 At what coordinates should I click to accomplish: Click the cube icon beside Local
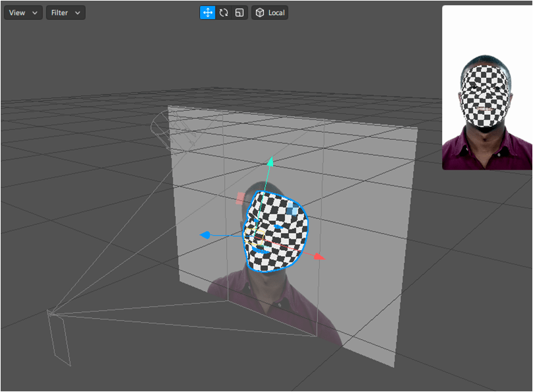click(260, 13)
